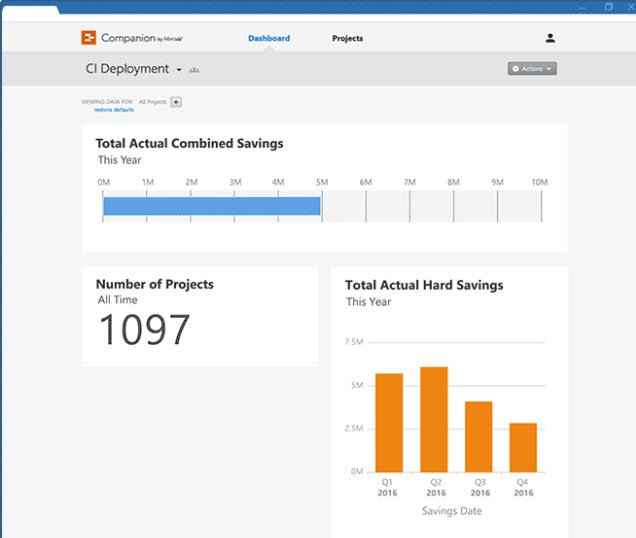The image size is (636, 538).
Task: Select the Q4 2016 orange bar
Action: click(x=523, y=446)
